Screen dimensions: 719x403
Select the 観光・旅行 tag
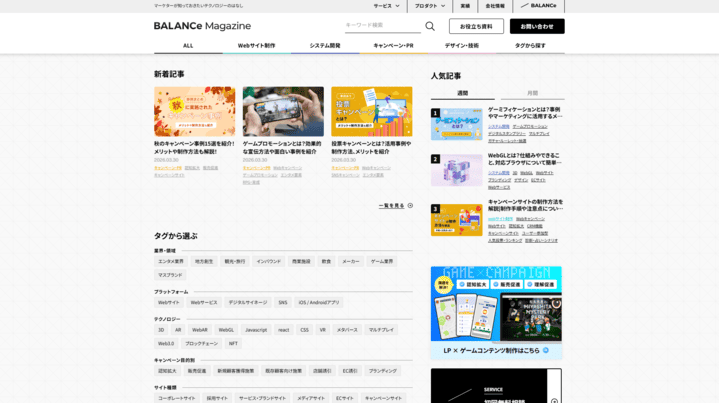235,261
